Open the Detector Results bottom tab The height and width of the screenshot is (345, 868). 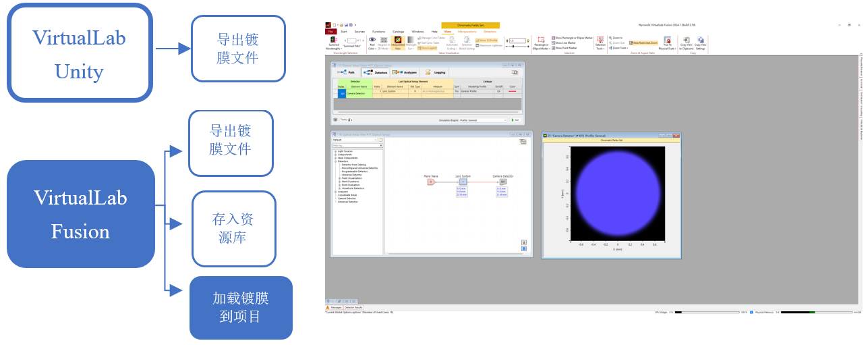pos(353,307)
